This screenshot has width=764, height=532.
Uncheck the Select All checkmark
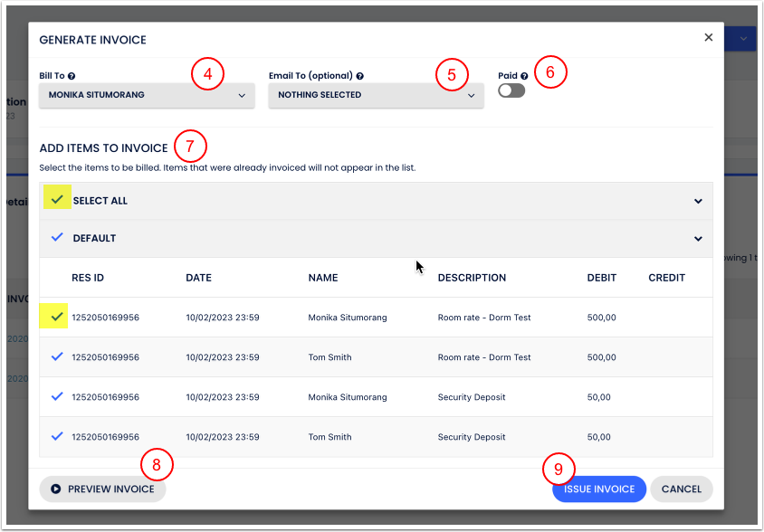[x=58, y=200]
